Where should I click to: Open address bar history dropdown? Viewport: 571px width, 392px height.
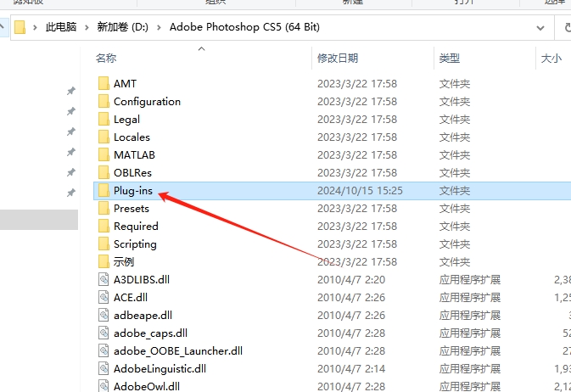pyautogui.click(x=540, y=28)
